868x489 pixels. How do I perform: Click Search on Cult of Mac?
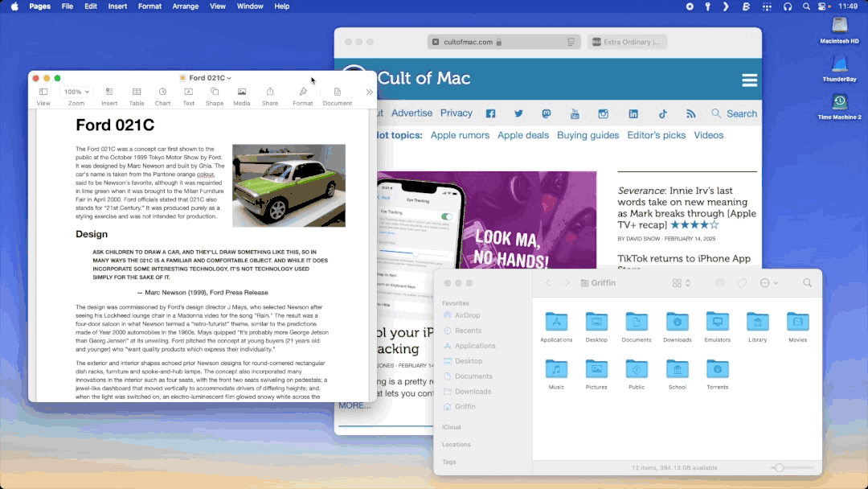pyautogui.click(x=734, y=113)
